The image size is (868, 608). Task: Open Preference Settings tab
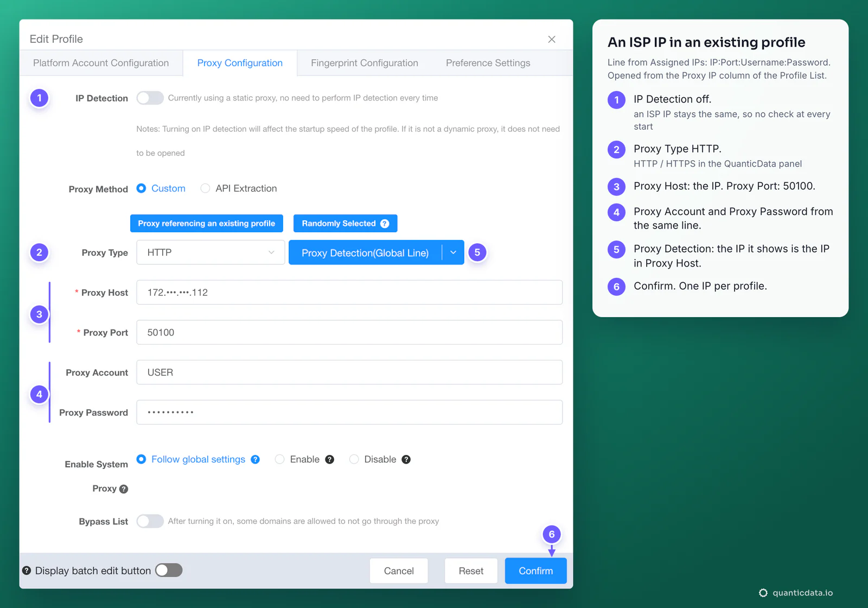pyautogui.click(x=488, y=63)
